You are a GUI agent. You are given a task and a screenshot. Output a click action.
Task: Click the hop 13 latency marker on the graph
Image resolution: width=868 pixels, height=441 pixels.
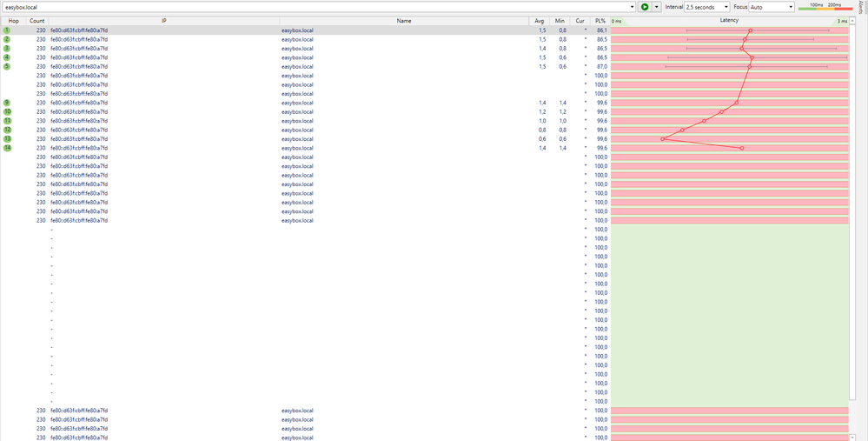(x=663, y=139)
